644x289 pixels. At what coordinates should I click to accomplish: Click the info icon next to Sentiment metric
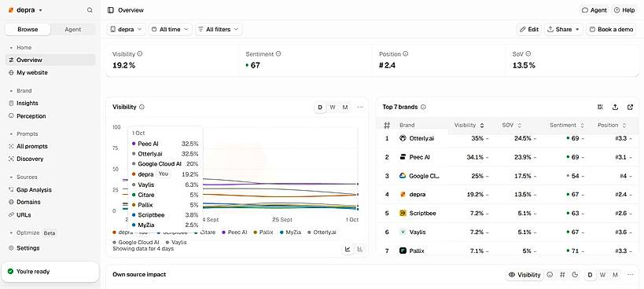tap(278, 53)
